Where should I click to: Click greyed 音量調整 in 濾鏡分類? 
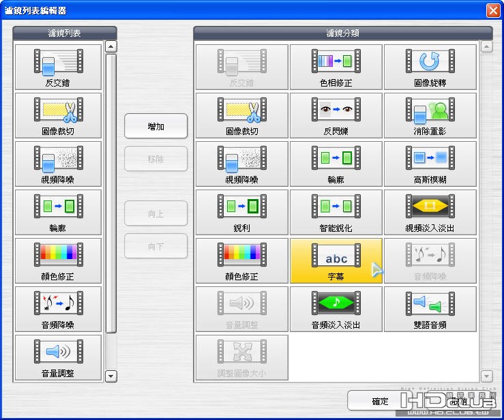(241, 309)
